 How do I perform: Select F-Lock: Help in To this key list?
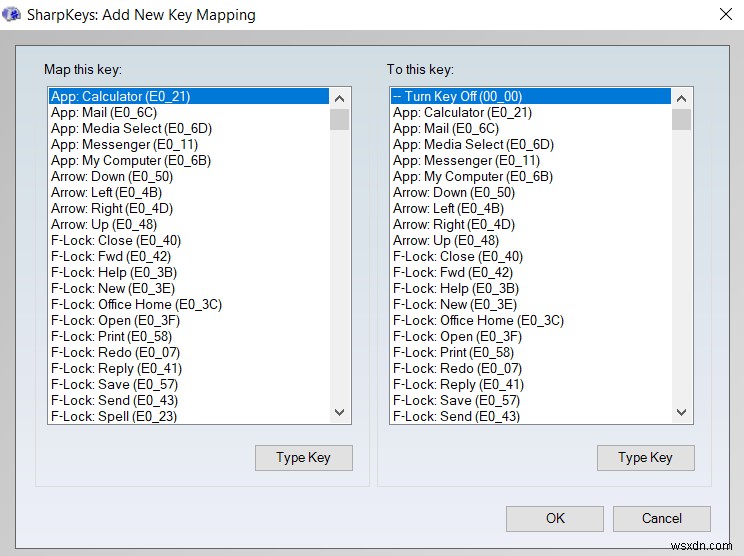pos(531,288)
